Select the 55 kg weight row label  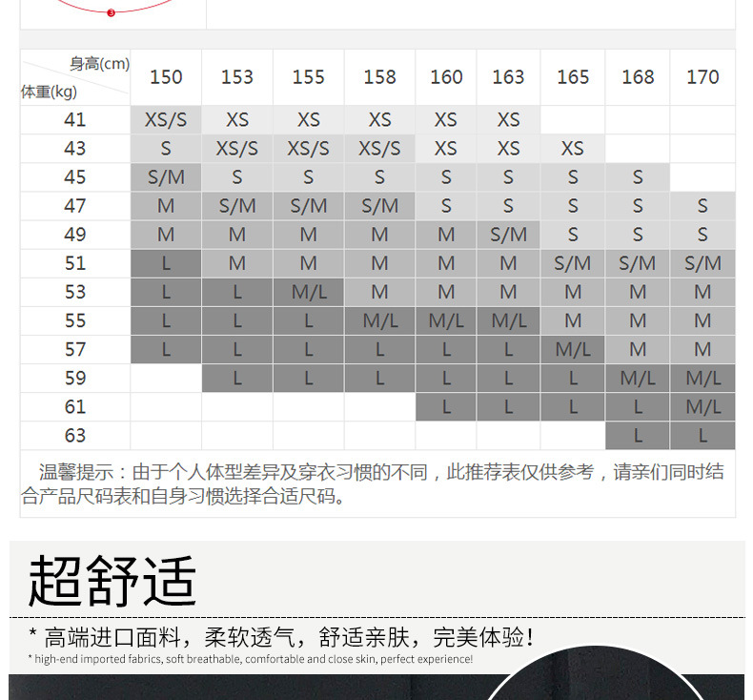(75, 320)
